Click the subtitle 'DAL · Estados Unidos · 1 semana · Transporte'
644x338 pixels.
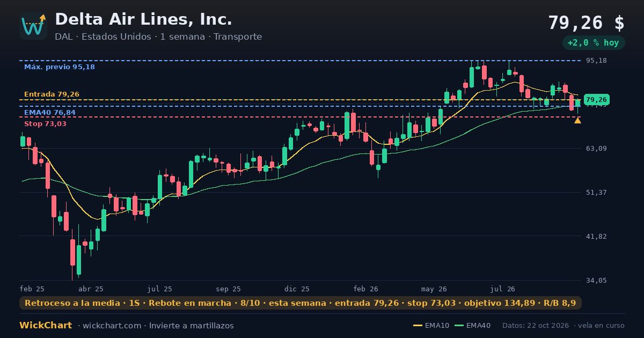point(158,37)
